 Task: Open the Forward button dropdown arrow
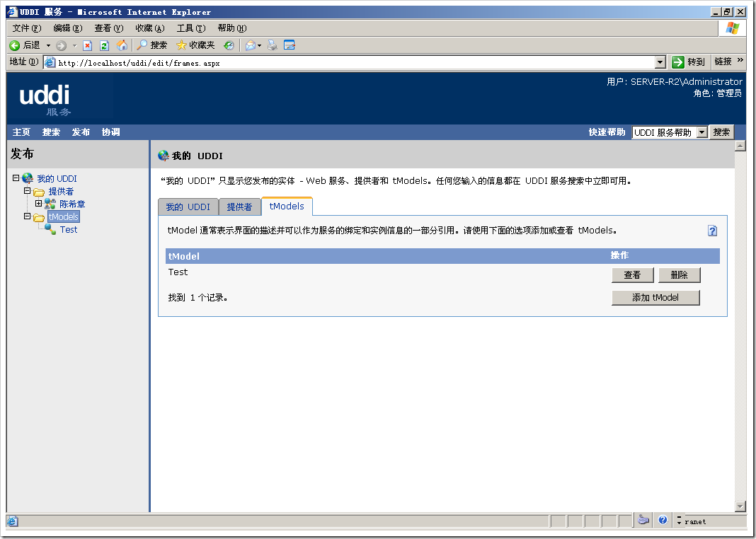point(75,46)
